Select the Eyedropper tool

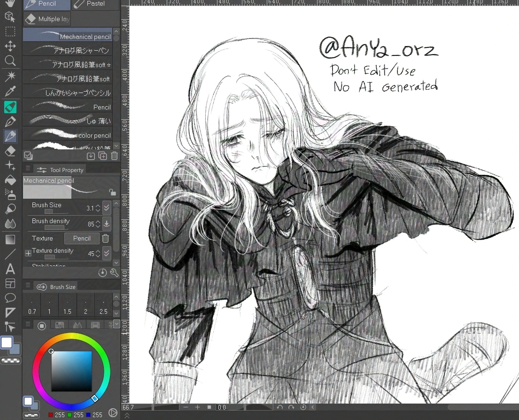click(x=10, y=91)
